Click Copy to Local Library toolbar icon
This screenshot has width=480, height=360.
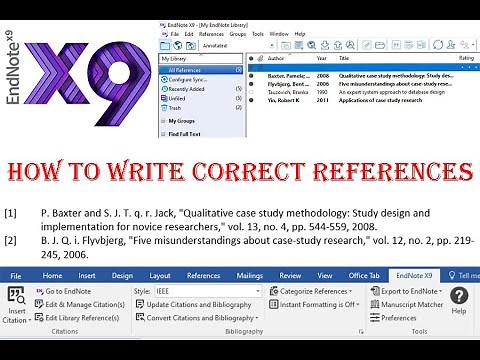coord(286,45)
